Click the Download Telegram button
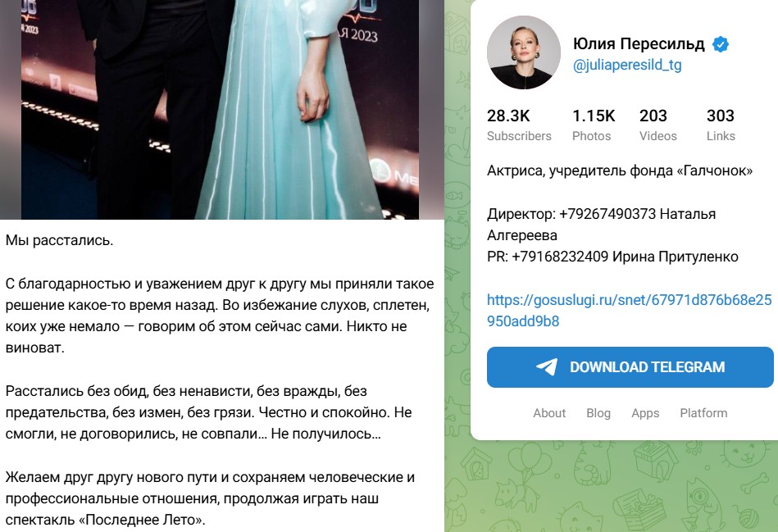The image size is (778, 532). click(630, 367)
